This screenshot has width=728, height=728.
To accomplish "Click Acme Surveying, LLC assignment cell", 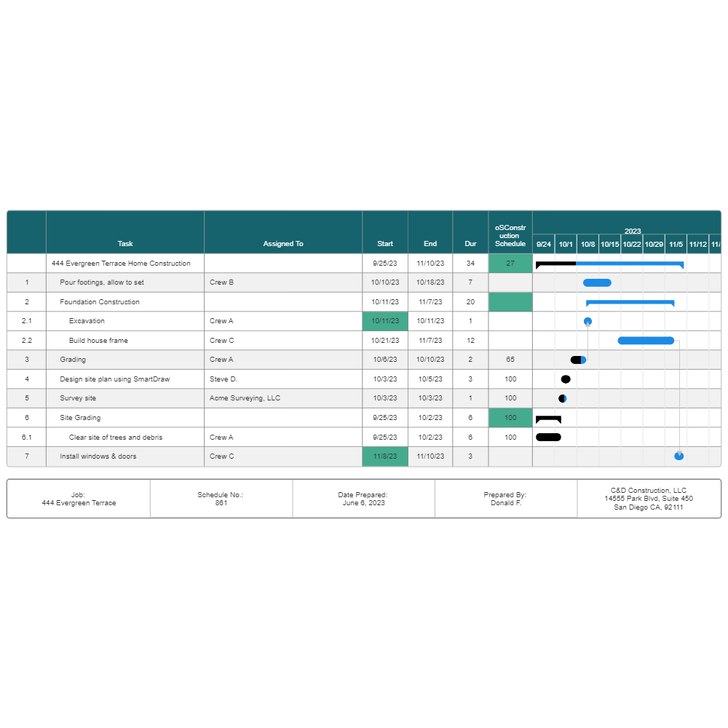I will tap(282, 398).
